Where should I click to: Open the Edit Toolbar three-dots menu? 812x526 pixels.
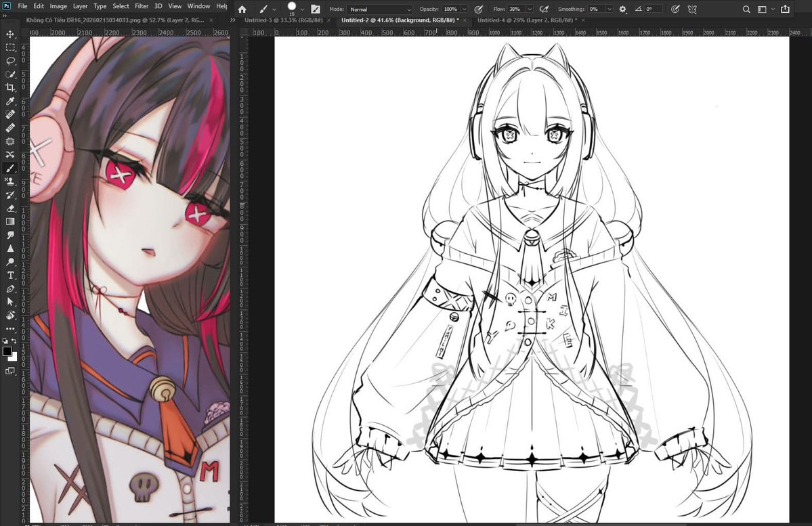pyautogui.click(x=10, y=329)
